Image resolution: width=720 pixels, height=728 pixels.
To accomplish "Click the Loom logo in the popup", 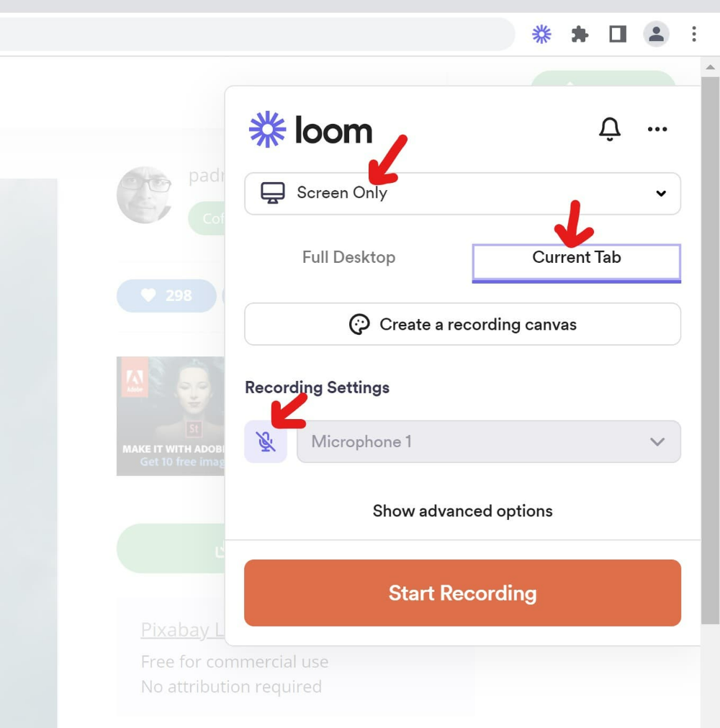I will click(310, 130).
